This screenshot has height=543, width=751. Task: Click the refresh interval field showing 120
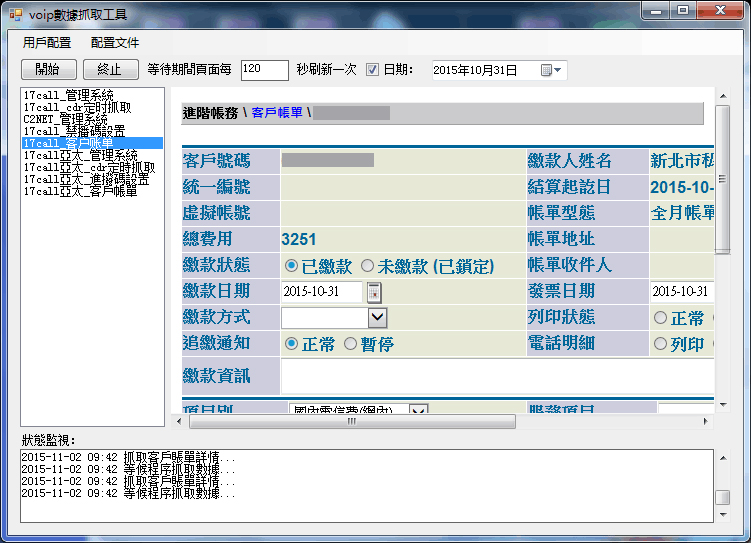[x=264, y=69]
